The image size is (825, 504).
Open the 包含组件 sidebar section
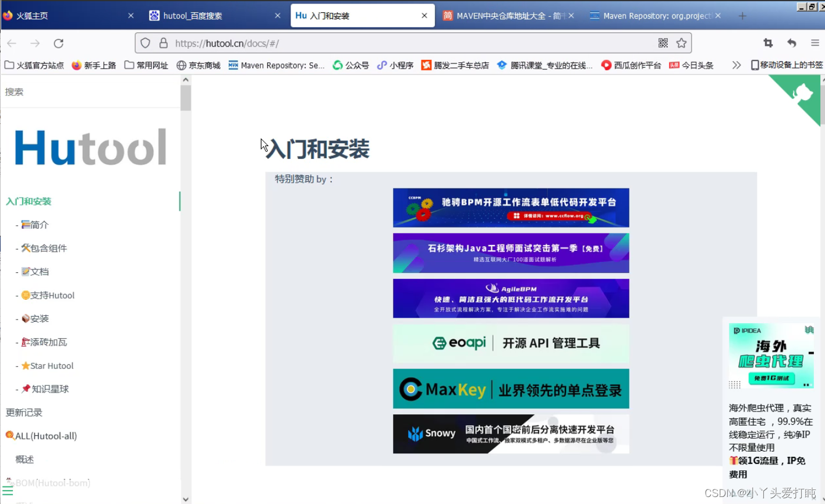[44, 249]
